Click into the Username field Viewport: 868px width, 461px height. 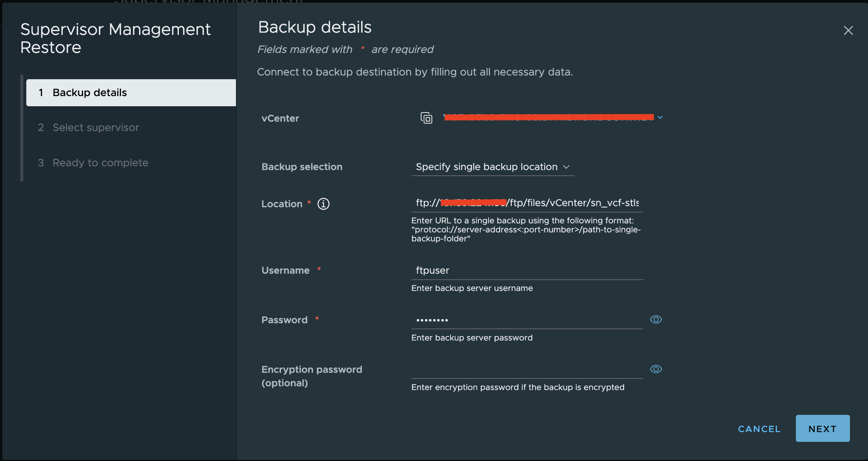coord(527,271)
